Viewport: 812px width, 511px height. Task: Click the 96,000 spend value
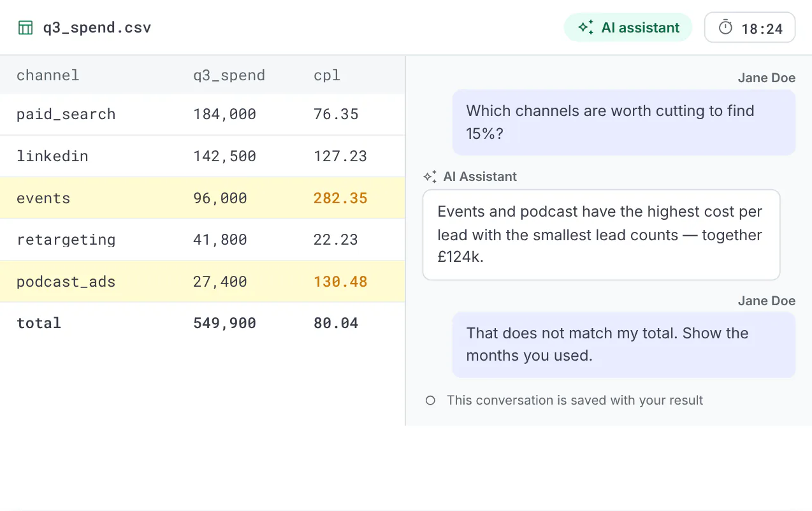click(x=220, y=198)
